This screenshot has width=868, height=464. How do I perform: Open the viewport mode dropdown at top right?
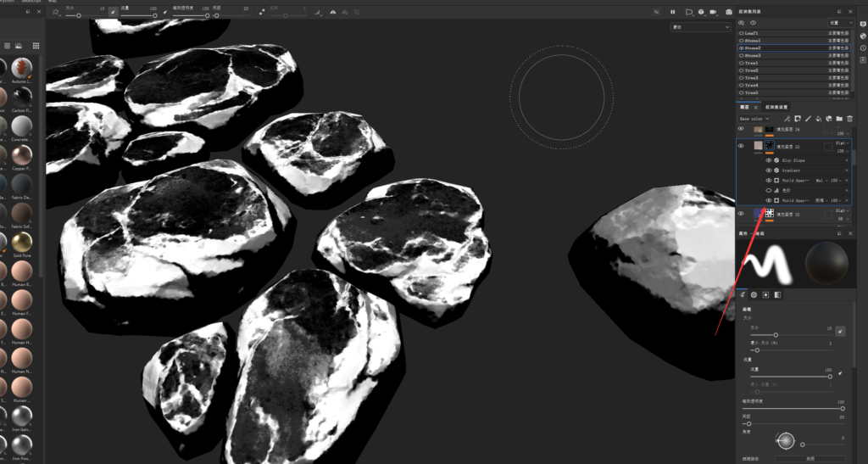click(700, 27)
